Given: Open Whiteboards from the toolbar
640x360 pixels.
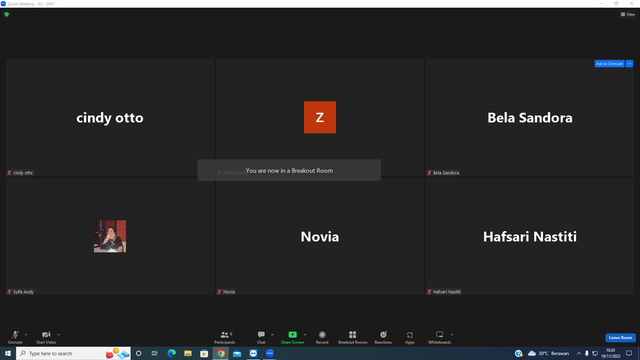Looking at the screenshot, I should [440, 337].
